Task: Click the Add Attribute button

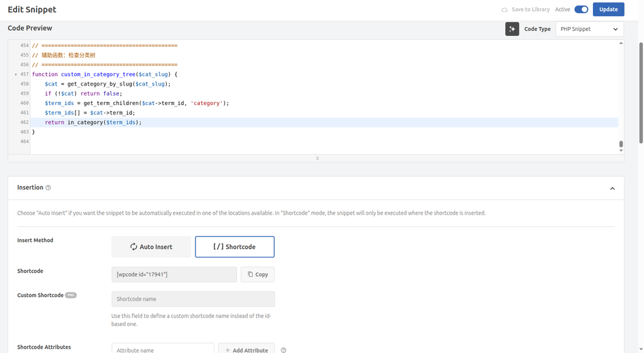Action: pyautogui.click(x=247, y=350)
